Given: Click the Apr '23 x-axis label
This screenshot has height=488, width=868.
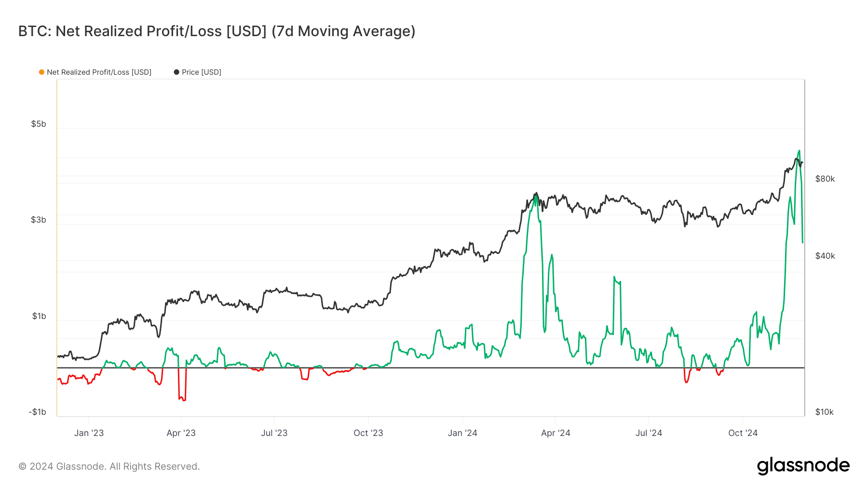Looking at the screenshot, I should click(x=181, y=433).
